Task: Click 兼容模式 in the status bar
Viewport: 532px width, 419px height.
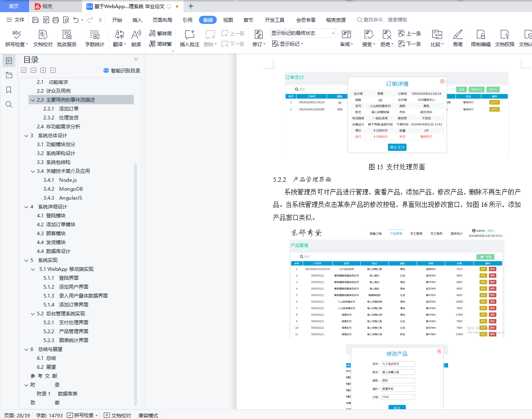Action: click(x=148, y=415)
